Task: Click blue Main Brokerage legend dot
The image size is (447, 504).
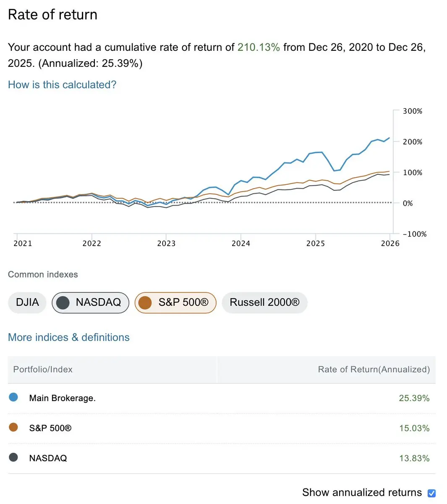Action: tap(13, 397)
